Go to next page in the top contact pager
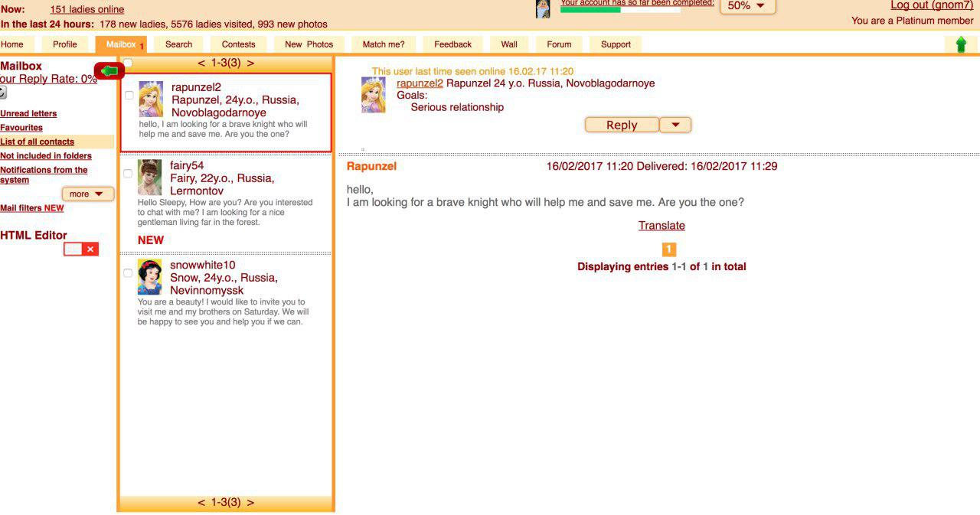Image resolution: width=980 pixels, height=515 pixels. point(250,63)
